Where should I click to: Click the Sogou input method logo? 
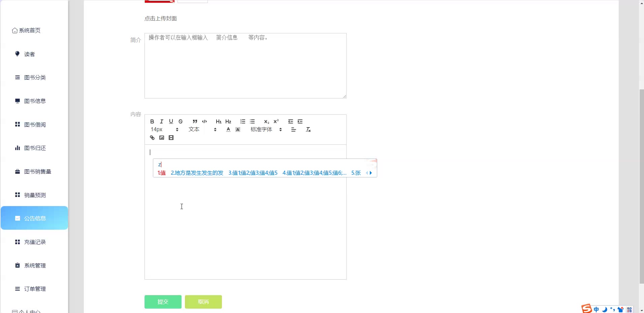586,309
